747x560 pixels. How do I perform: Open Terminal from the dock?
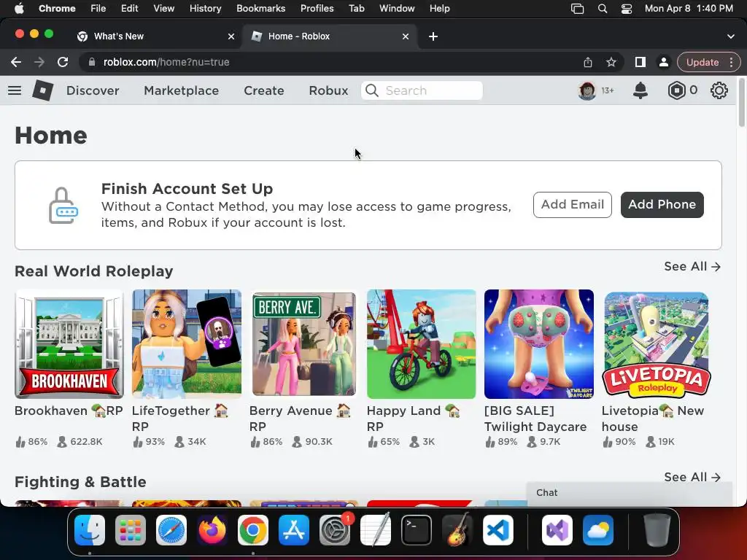(x=417, y=530)
